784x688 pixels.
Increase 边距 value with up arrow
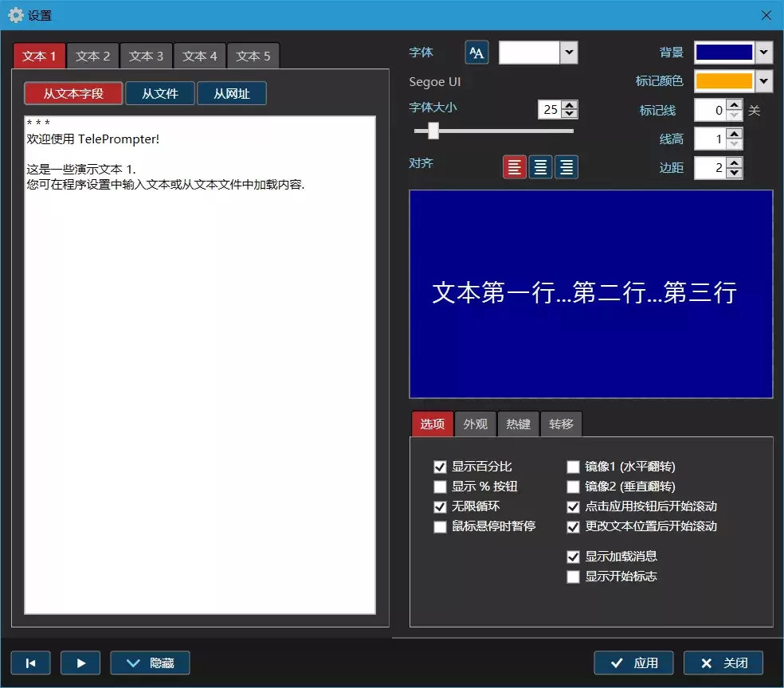pos(734,163)
